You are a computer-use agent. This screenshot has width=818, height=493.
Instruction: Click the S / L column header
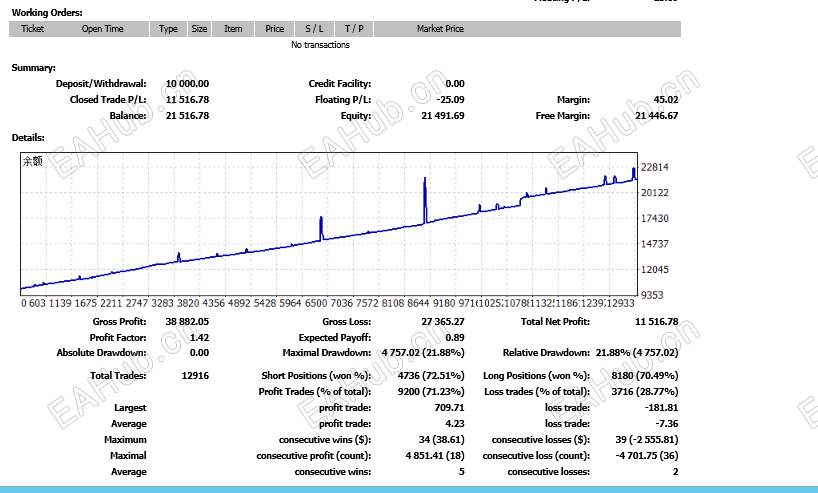[x=314, y=29]
